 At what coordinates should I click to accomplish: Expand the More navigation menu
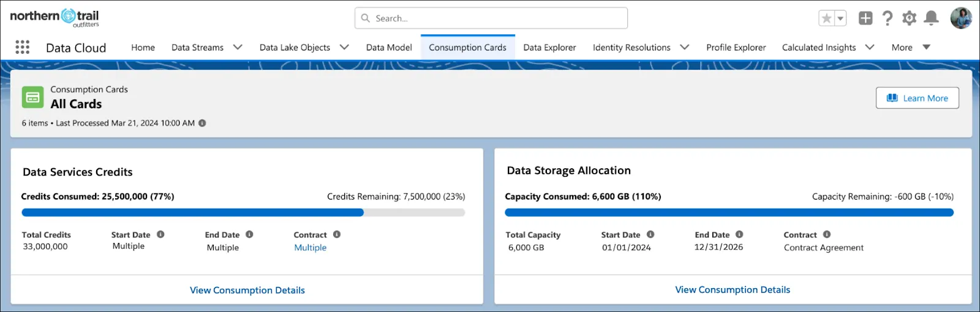(911, 47)
